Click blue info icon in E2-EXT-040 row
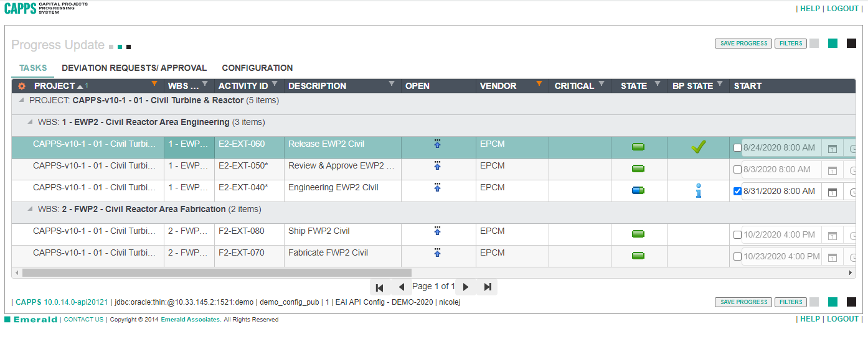The height and width of the screenshot is (347, 868). (x=699, y=191)
